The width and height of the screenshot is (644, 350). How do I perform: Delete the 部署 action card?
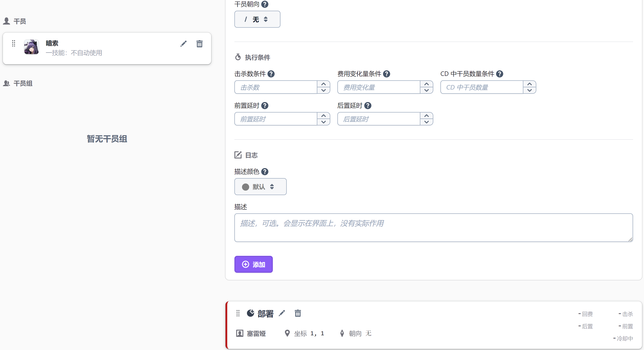[x=297, y=313]
